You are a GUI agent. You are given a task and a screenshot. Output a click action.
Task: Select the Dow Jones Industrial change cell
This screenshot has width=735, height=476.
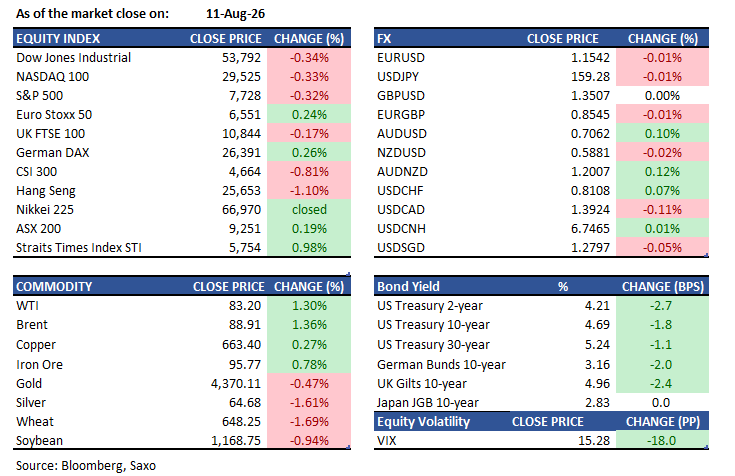tap(309, 58)
